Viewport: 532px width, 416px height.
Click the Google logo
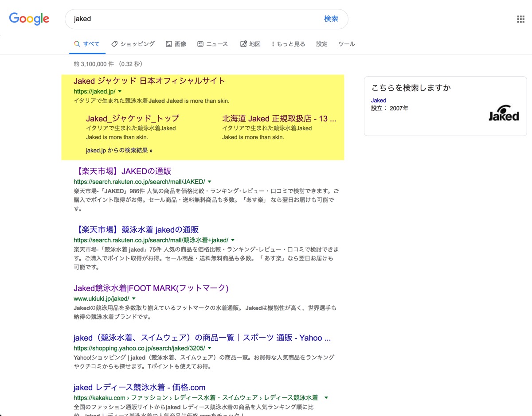[29, 19]
